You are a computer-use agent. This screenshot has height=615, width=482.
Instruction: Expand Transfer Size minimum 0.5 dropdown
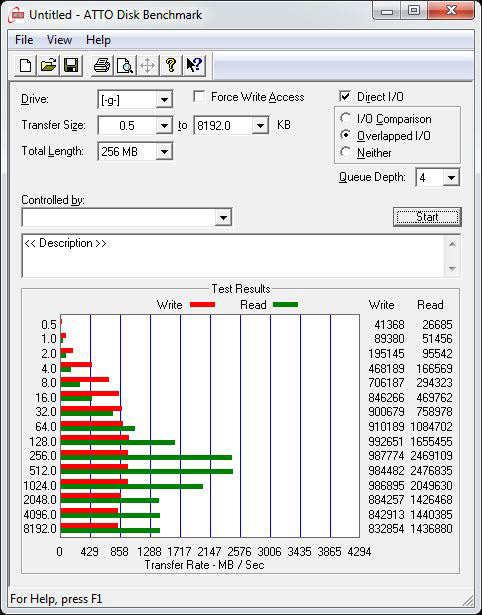(164, 126)
